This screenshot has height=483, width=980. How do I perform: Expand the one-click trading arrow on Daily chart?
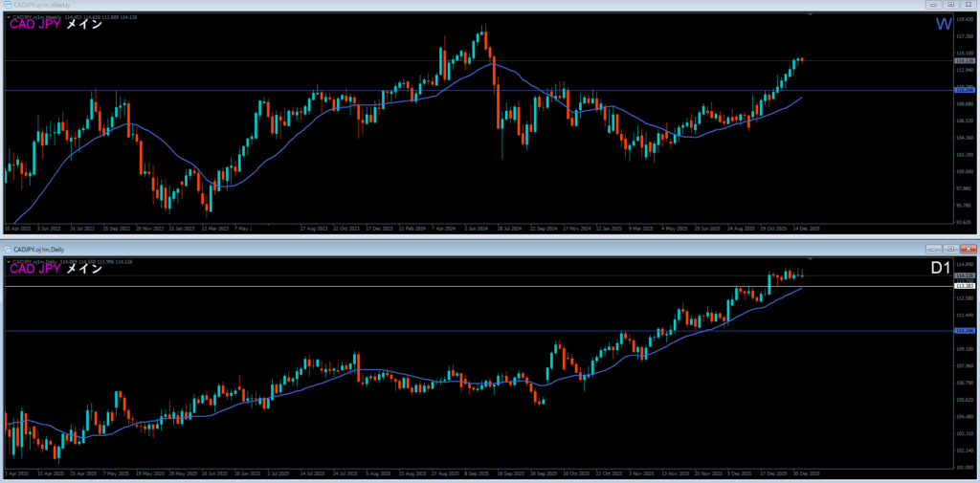(x=9, y=261)
